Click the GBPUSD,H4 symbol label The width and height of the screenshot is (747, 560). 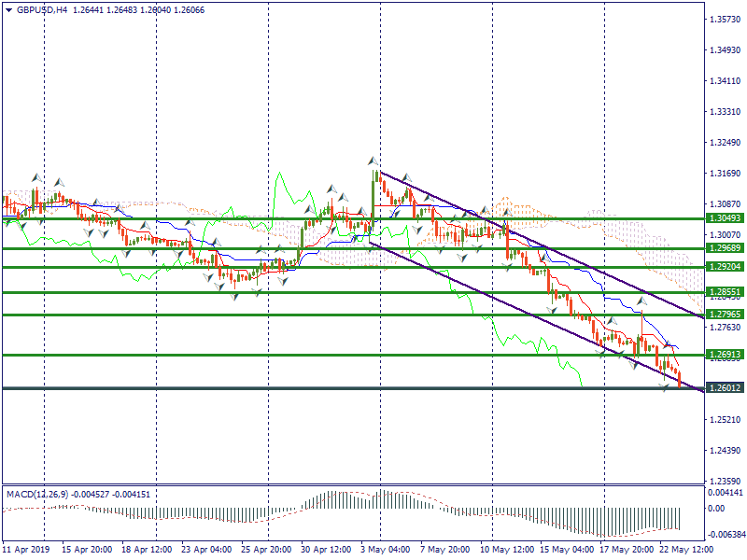(41, 9)
